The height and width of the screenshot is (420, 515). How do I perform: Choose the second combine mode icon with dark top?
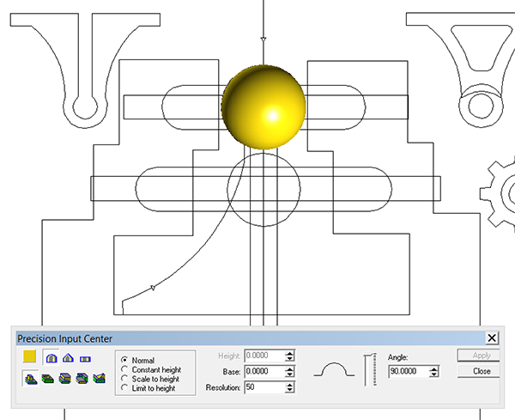coord(48,379)
